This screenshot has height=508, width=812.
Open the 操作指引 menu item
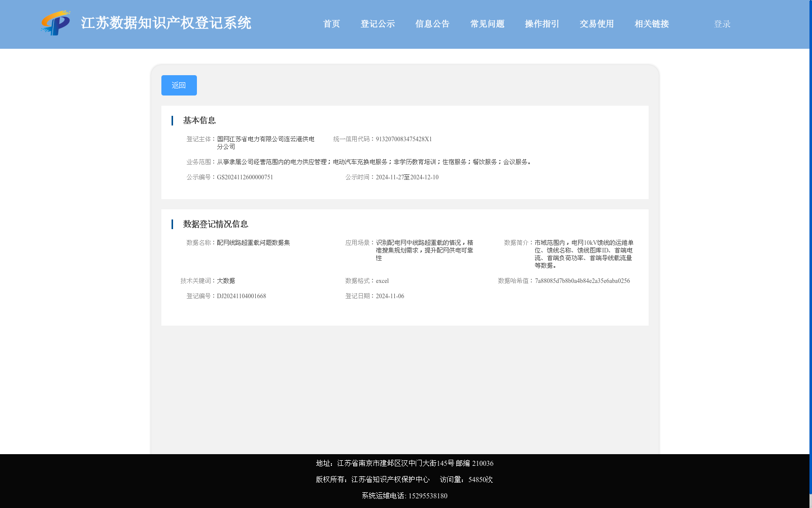[542, 24]
